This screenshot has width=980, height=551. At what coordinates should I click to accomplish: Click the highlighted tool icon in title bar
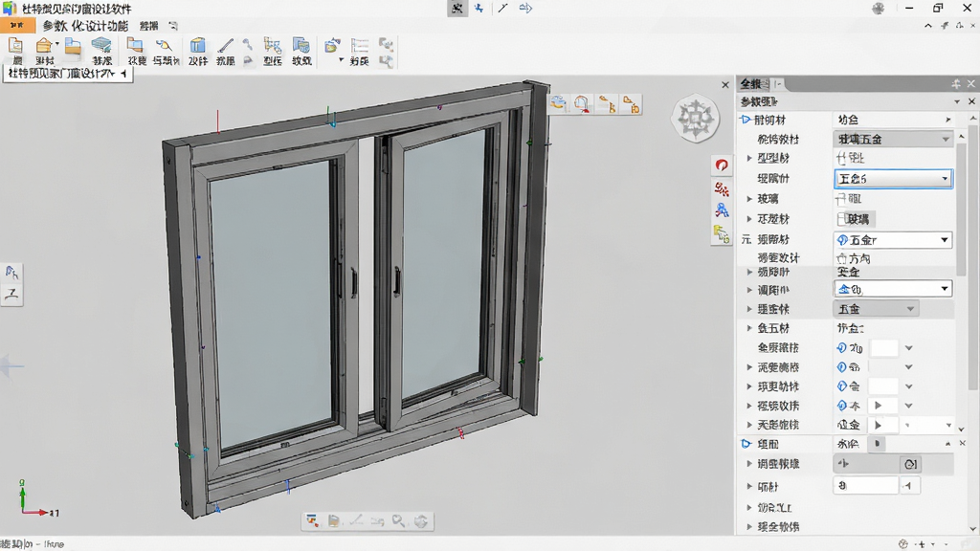pos(457,8)
